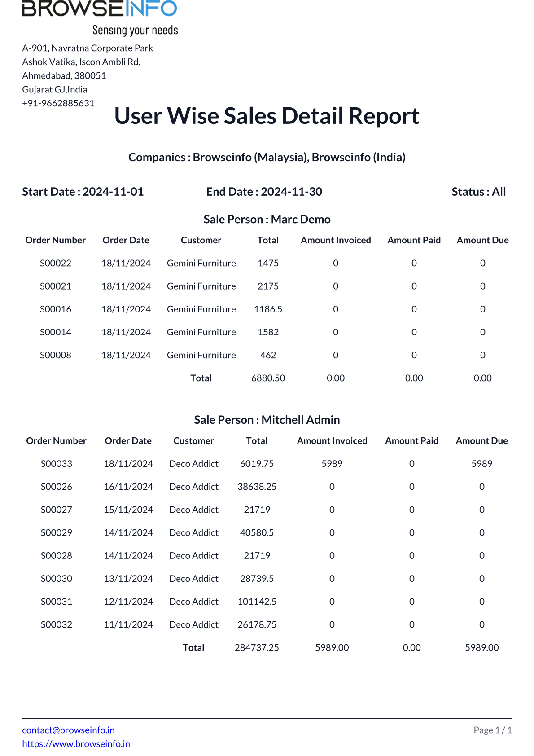Click the Companies line below the title
Viewport: 534px width, 756px height.
267,157
